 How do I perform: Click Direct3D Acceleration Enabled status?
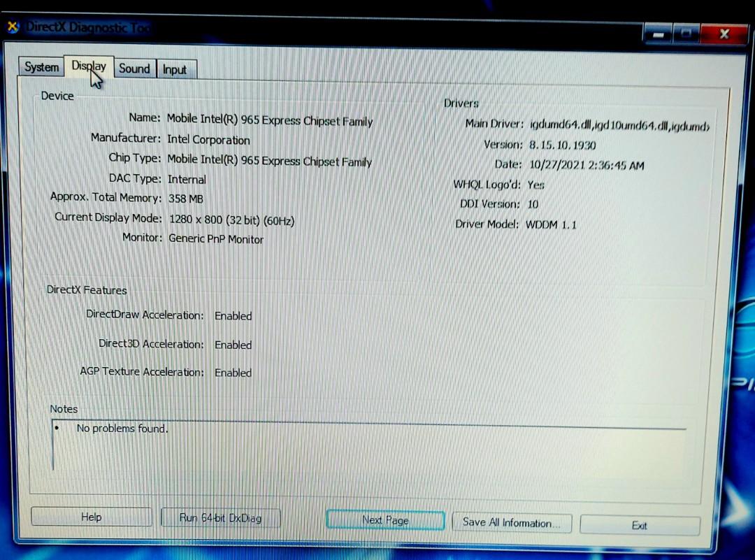click(x=233, y=345)
